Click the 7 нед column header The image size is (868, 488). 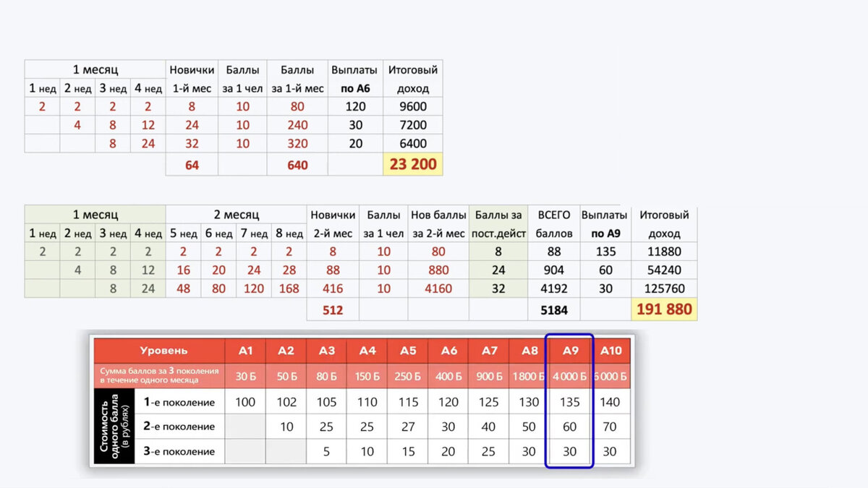click(254, 234)
